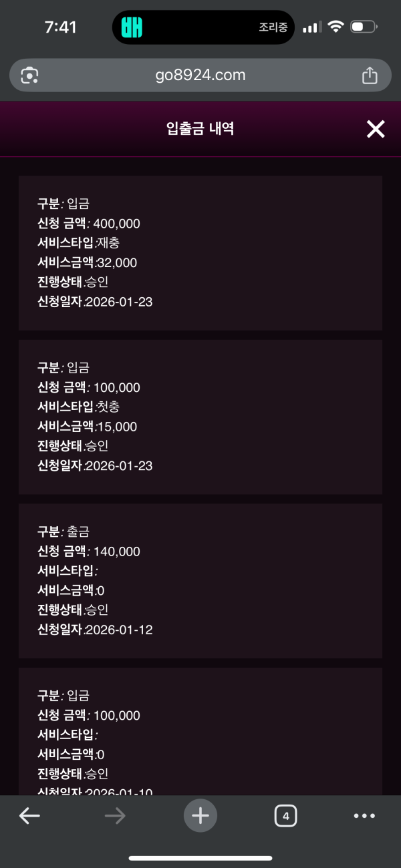Select the 400,000 입금 재충 record
This screenshot has width=401, height=868.
point(200,252)
